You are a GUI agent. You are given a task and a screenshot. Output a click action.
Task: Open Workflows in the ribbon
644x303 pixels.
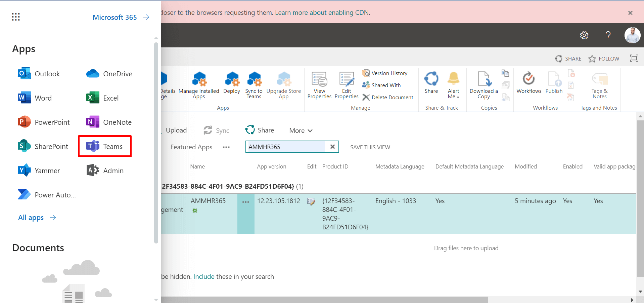pos(529,83)
